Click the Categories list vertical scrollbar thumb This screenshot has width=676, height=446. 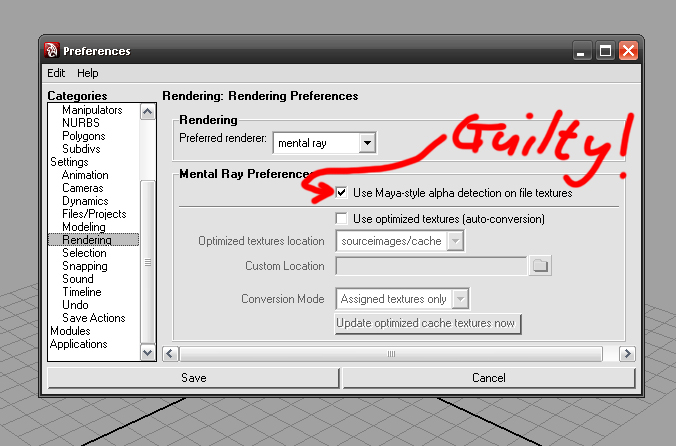coord(147,262)
